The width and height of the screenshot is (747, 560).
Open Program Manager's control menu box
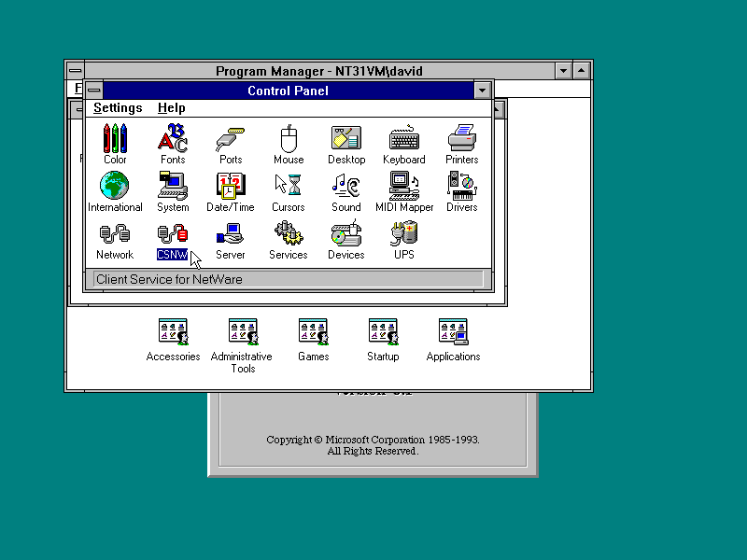[x=75, y=71]
